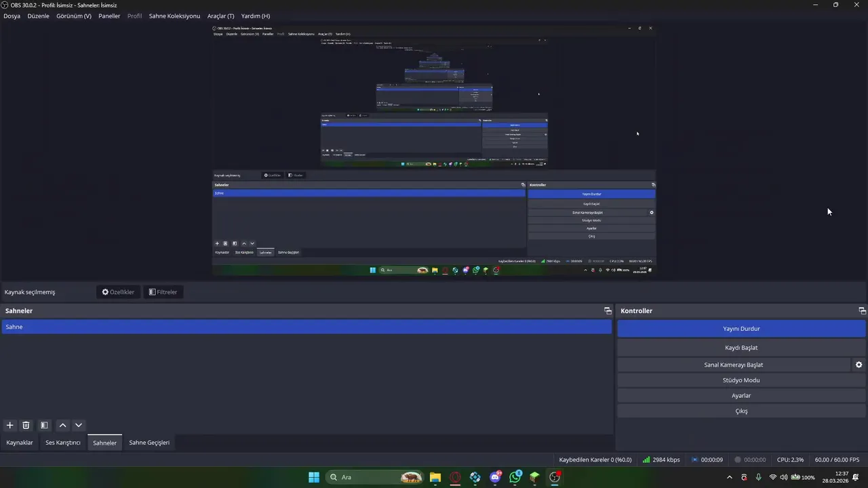Show hidden system tray icons
This screenshot has height=488, width=868.
click(730, 477)
